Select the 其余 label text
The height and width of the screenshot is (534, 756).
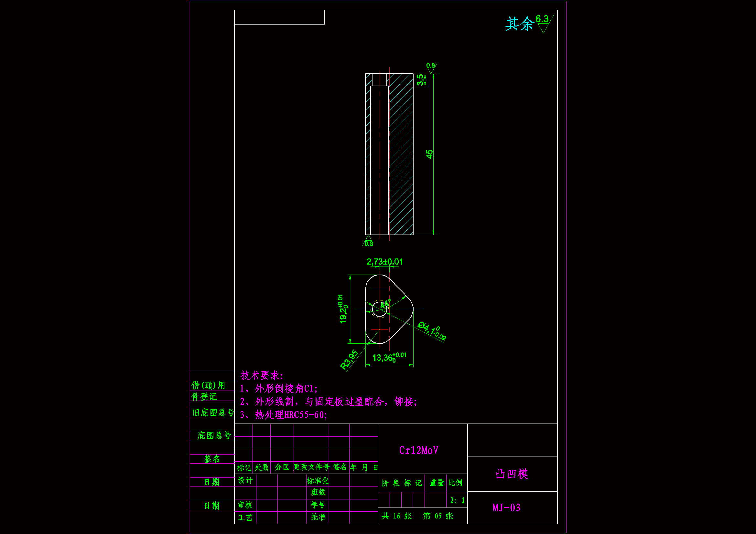[x=519, y=24]
